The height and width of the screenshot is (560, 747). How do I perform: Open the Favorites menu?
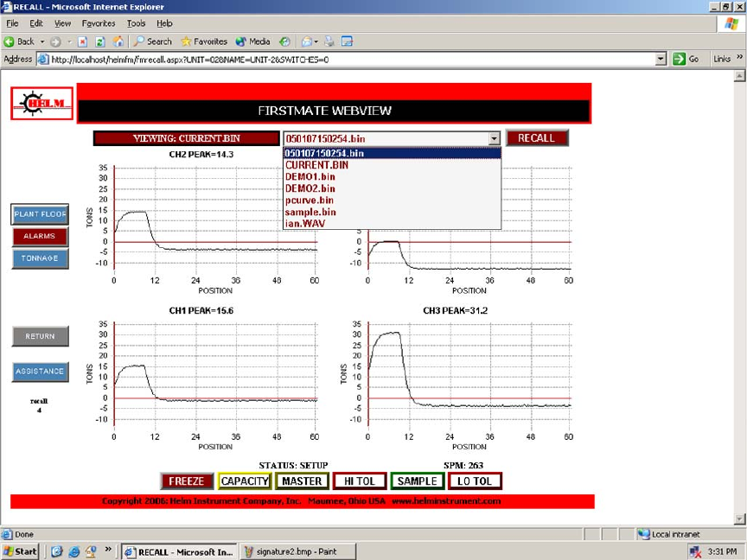(99, 23)
